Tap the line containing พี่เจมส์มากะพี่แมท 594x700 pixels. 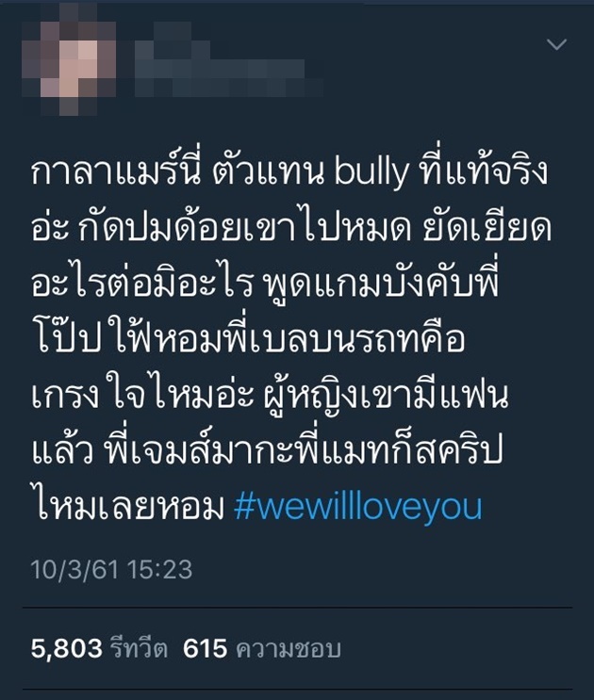click(266, 451)
